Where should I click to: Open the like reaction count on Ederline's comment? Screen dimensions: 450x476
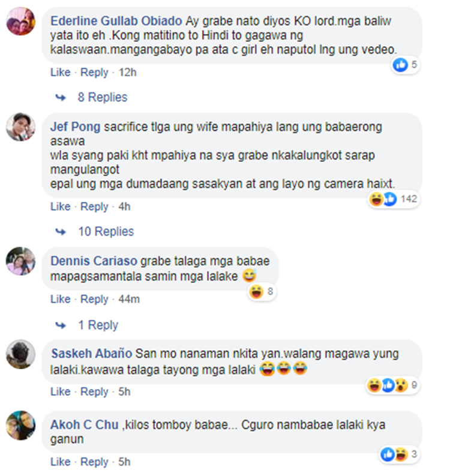click(406, 65)
